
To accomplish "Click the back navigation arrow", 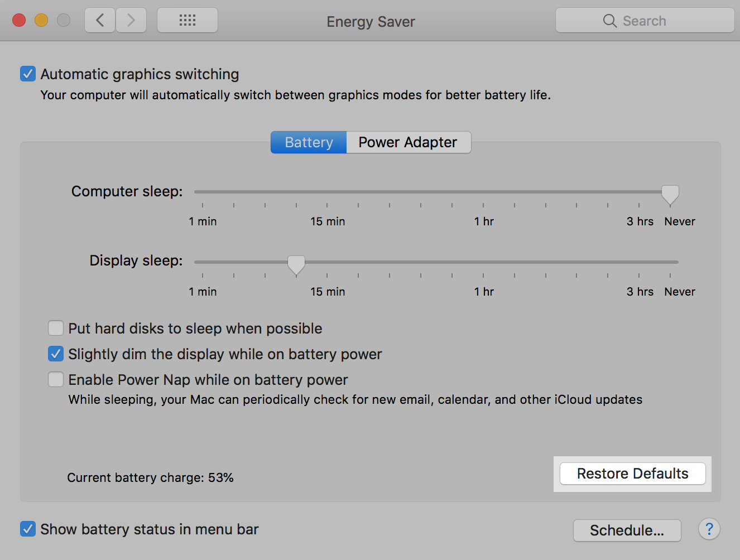I will pos(99,20).
